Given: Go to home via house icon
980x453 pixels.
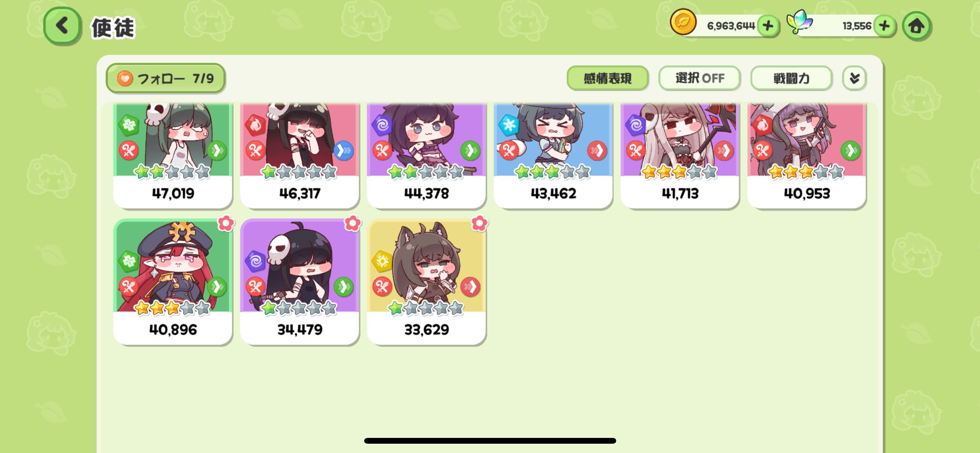Looking at the screenshot, I should pos(916,26).
